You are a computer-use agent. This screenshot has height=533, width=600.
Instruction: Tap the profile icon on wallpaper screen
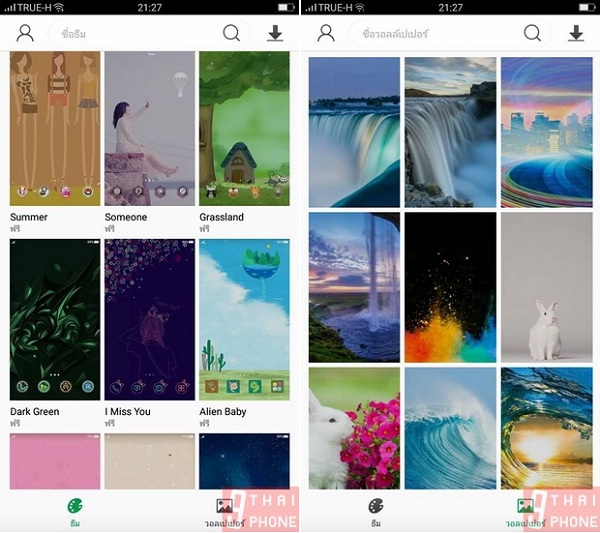coord(326,33)
